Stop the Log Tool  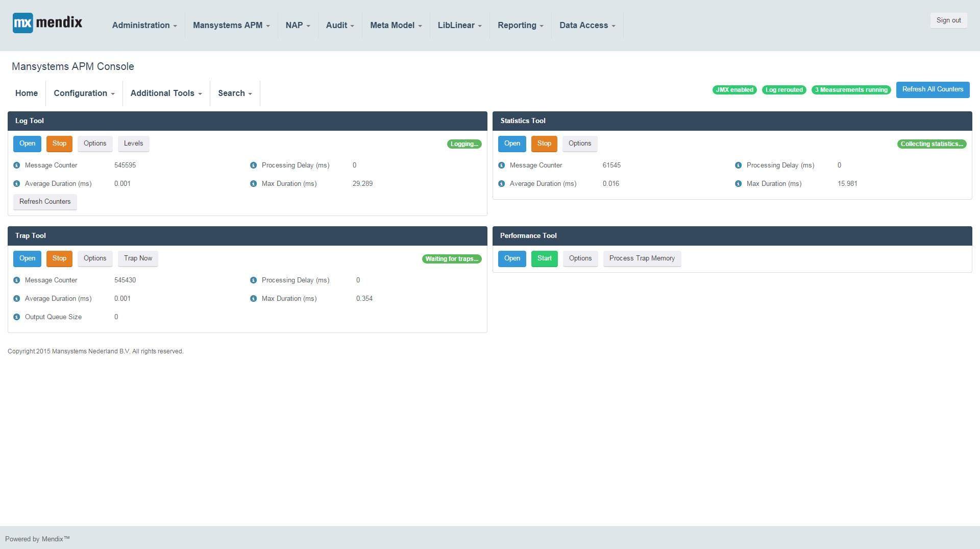(x=59, y=144)
